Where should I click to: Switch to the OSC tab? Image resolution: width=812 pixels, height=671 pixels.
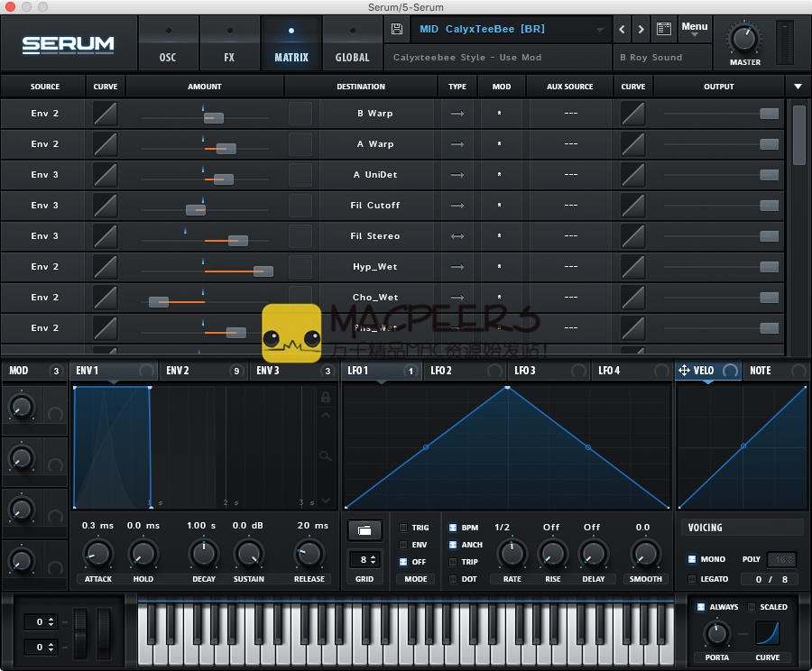click(x=168, y=57)
